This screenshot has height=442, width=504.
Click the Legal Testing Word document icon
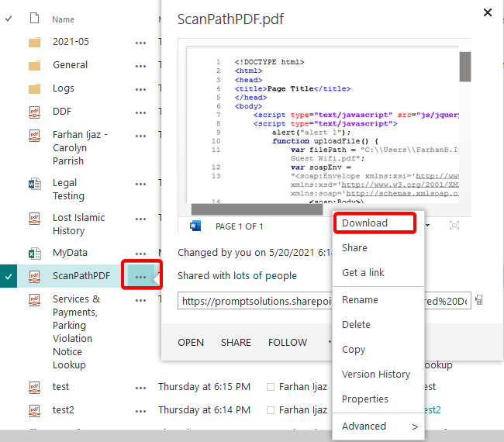[x=34, y=184]
